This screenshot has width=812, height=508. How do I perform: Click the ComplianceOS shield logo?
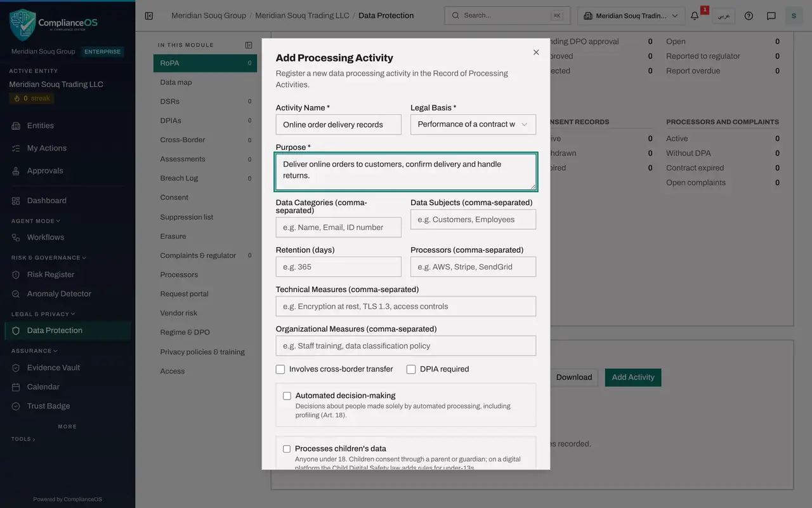(x=22, y=25)
